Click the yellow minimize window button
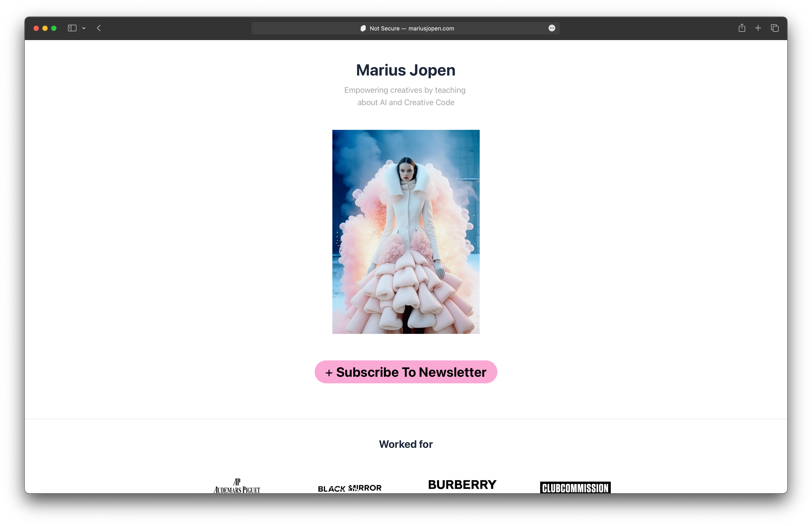Screen dimensions: 812x526 coord(45,28)
